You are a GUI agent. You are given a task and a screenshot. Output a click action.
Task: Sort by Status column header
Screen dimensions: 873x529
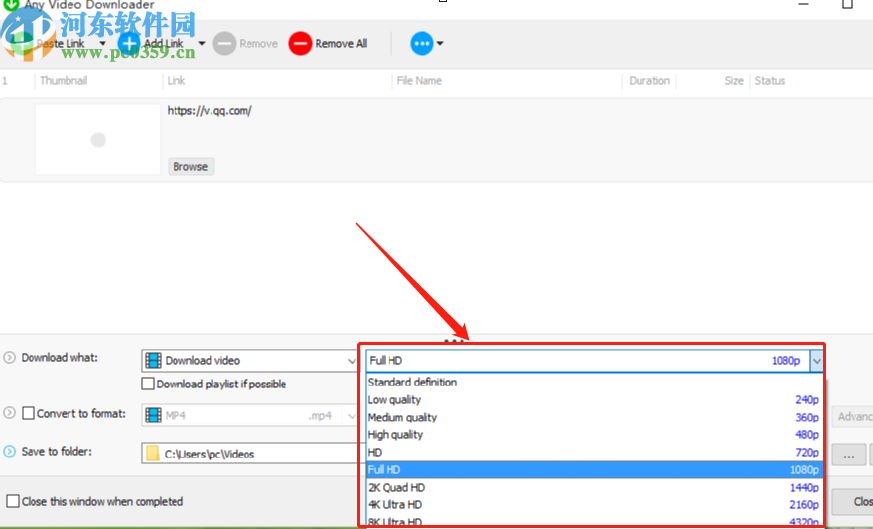(x=770, y=81)
